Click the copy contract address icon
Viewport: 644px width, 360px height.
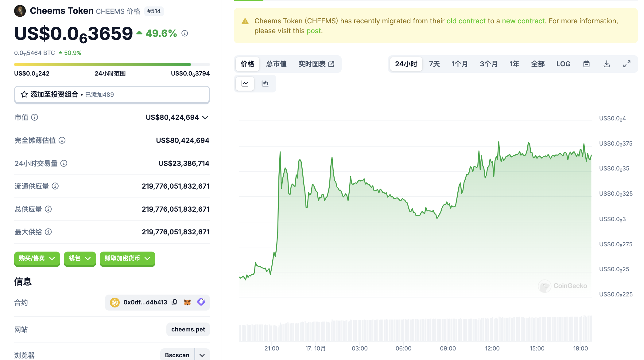174,302
